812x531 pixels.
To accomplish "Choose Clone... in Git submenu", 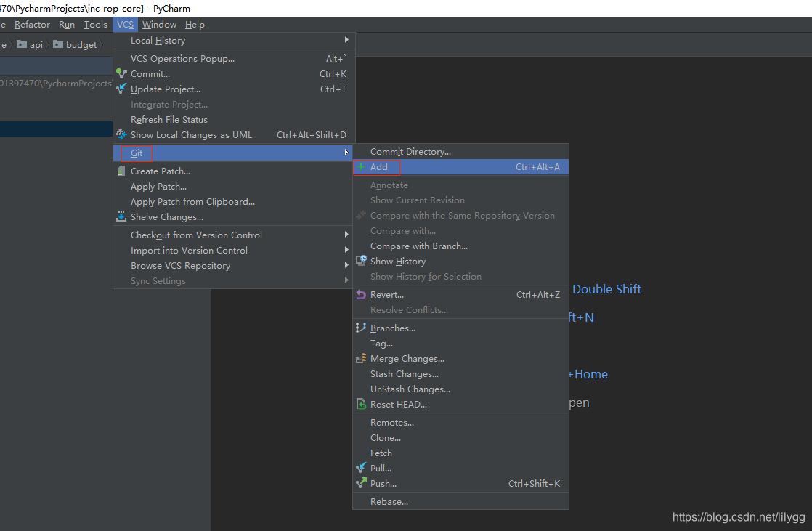I will click(x=461, y=438).
